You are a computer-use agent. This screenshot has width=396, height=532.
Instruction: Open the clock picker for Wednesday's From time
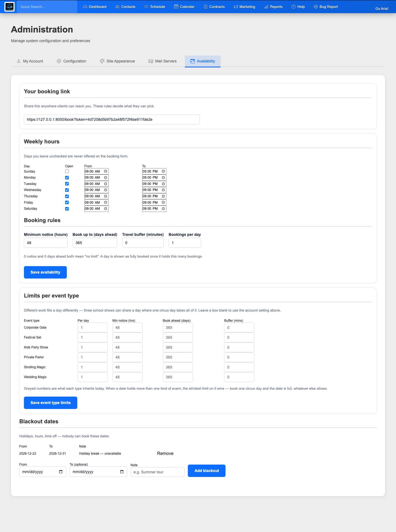point(106,190)
